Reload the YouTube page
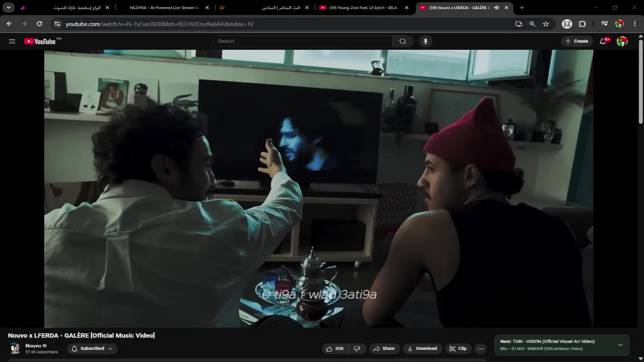 [39, 24]
